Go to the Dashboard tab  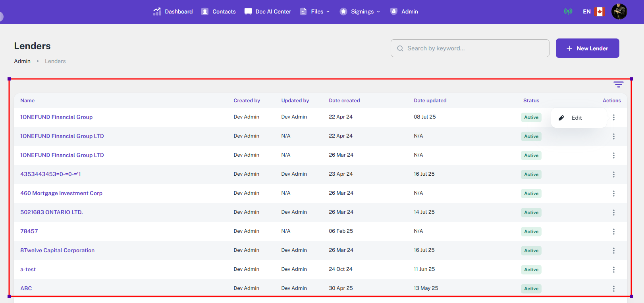(x=173, y=12)
